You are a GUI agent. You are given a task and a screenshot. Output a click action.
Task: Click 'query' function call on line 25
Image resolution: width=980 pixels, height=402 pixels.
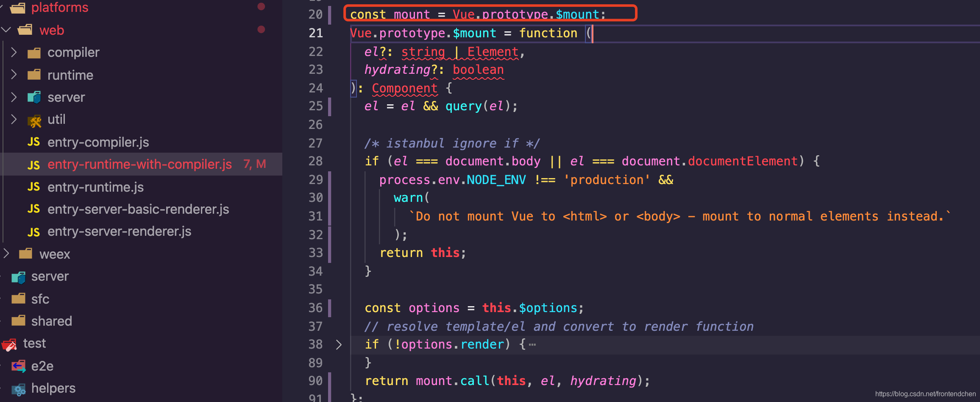[x=464, y=106]
